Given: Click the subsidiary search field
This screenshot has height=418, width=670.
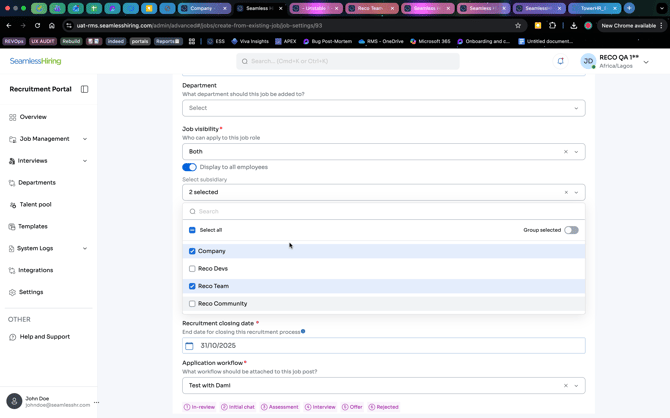Looking at the screenshot, I should pos(383,212).
